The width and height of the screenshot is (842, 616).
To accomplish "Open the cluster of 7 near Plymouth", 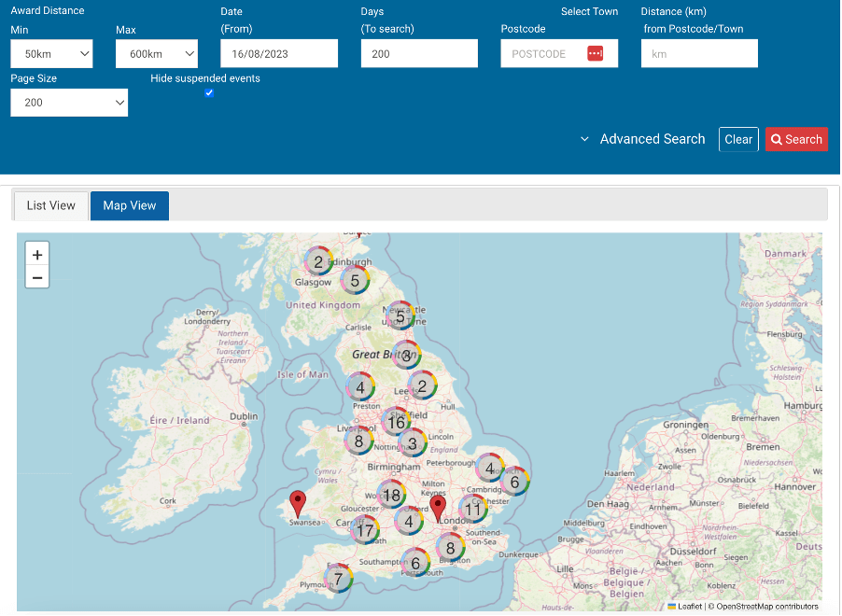I will pyautogui.click(x=338, y=579).
